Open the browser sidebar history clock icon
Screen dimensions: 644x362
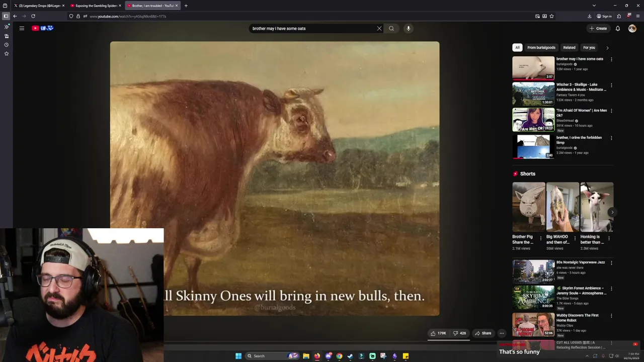[6, 45]
